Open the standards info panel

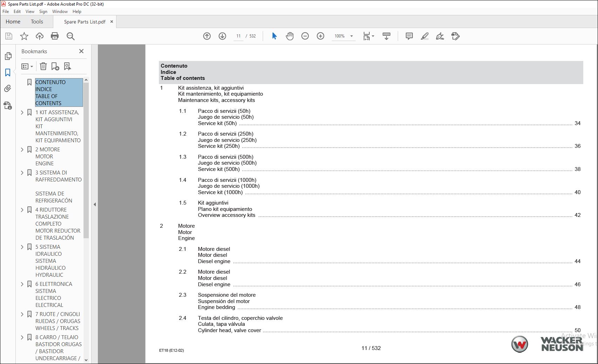point(8,105)
